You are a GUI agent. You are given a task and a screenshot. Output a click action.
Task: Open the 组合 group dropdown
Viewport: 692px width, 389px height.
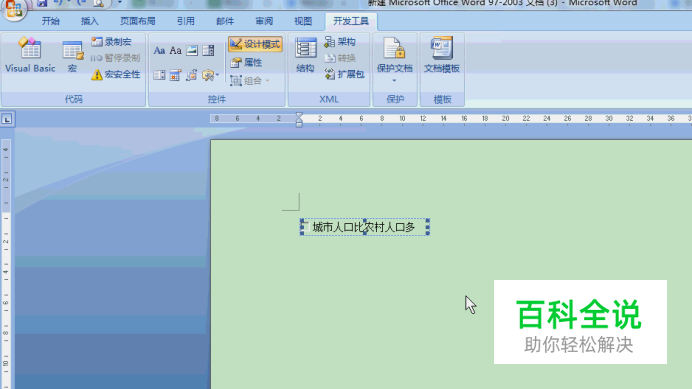[x=249, y=80]
